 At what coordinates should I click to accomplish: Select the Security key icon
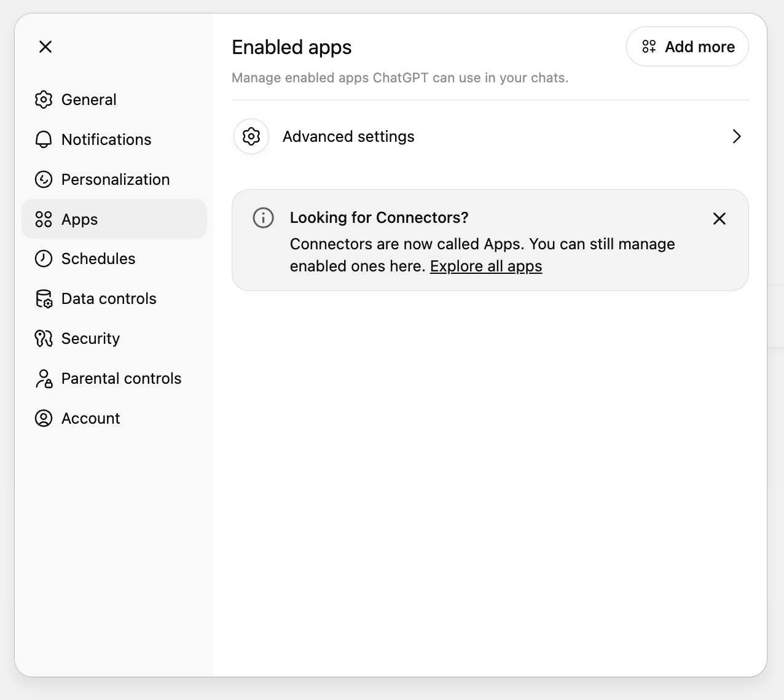coord(44,338)
